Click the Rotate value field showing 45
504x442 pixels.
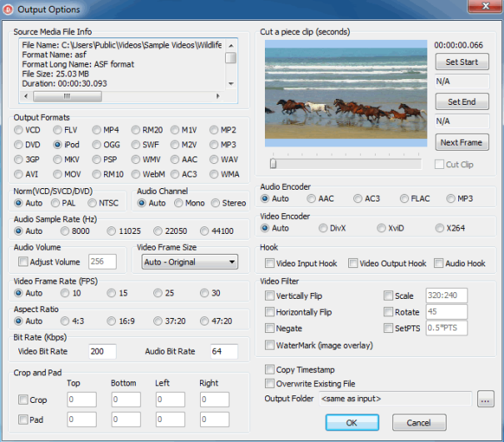[x=447, y=312]
